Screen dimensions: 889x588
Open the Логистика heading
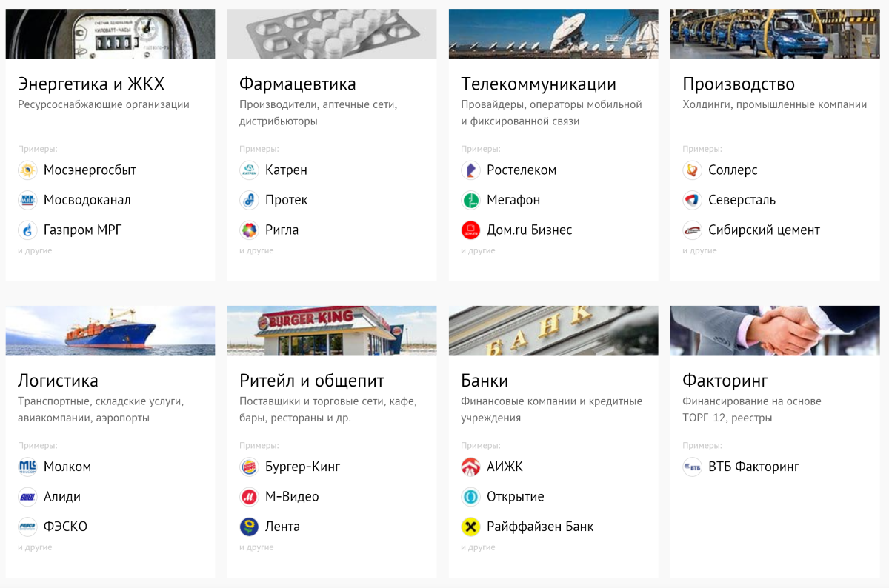tap(58, 381)
